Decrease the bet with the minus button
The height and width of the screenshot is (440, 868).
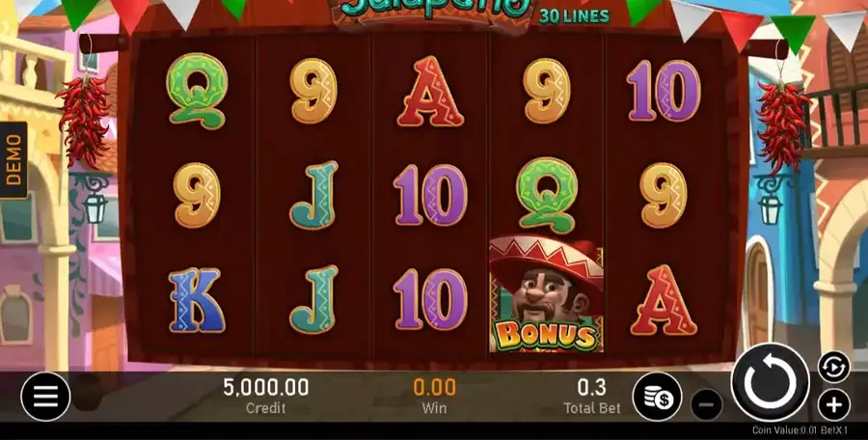706,404
